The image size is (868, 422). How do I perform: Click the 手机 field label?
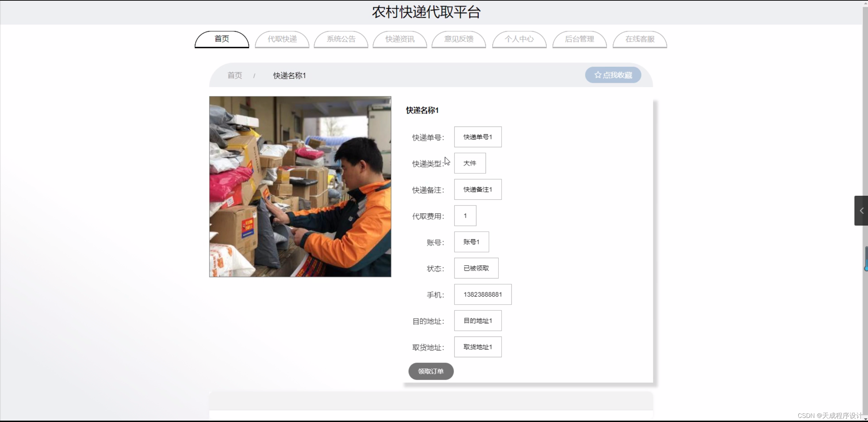click(435, 295)
